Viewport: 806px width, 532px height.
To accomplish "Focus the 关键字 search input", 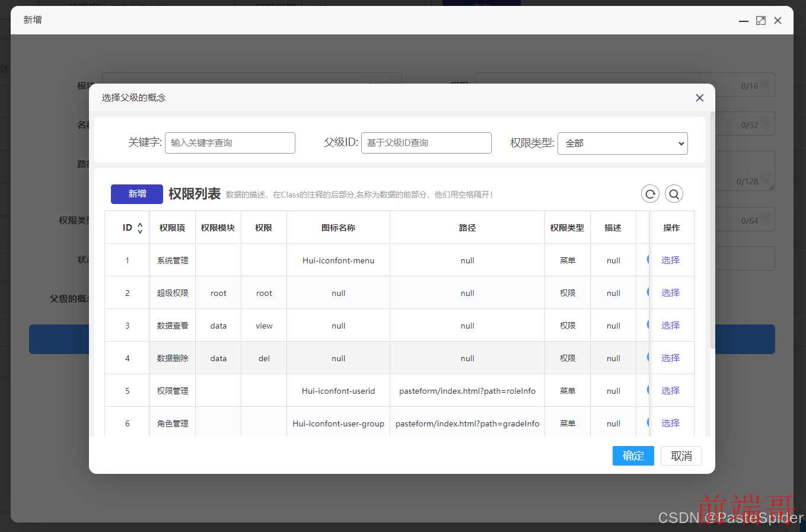I will click(x=230, y=143).
